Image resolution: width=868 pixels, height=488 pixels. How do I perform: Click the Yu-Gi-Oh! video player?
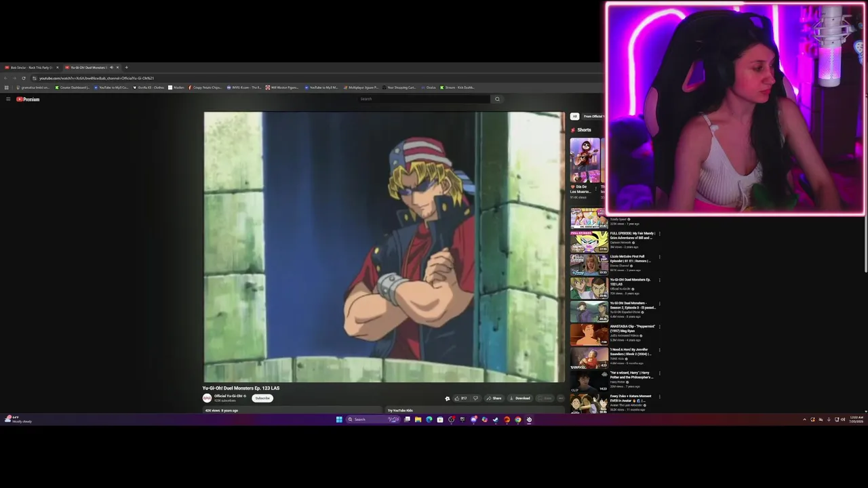click(x=384, y=247)
